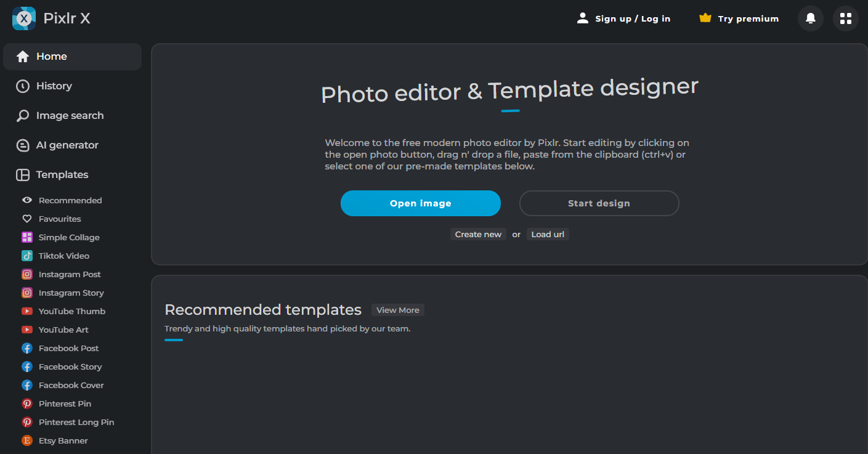The width and height of the screenshot is (868, 454).
Task: Click the Facebook Story icon
Action: coord(27,367)
